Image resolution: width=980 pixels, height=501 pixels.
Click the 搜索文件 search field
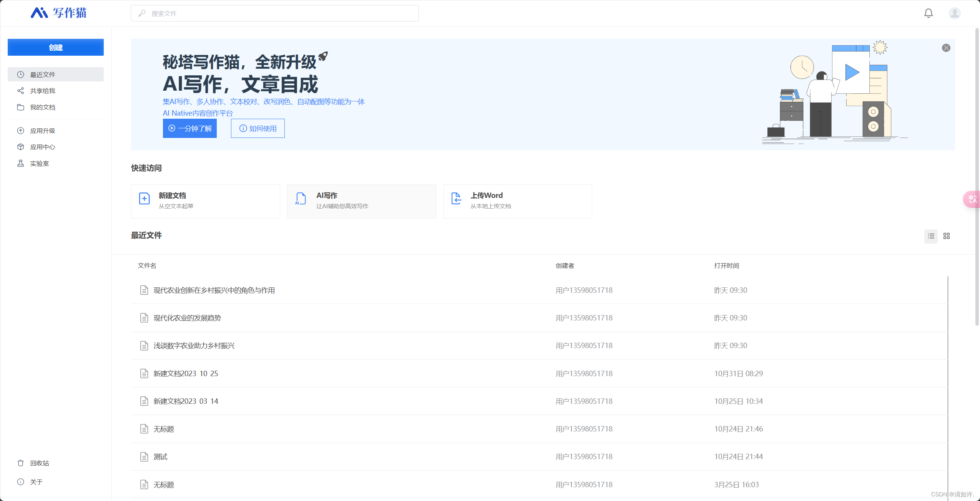(274, 13)
